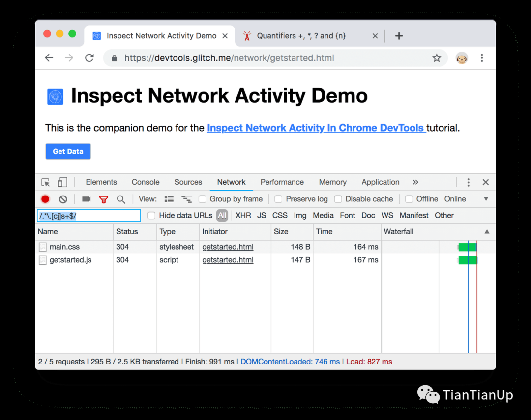Enable Group by frame checkbox
This screenshot has width=531, height=420.
coord(203,199)
